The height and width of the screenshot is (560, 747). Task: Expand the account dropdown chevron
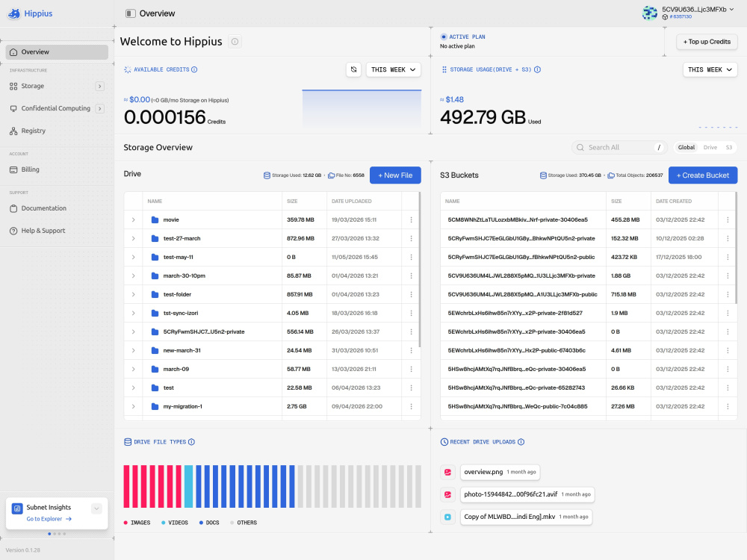click(x=732, y=9)
